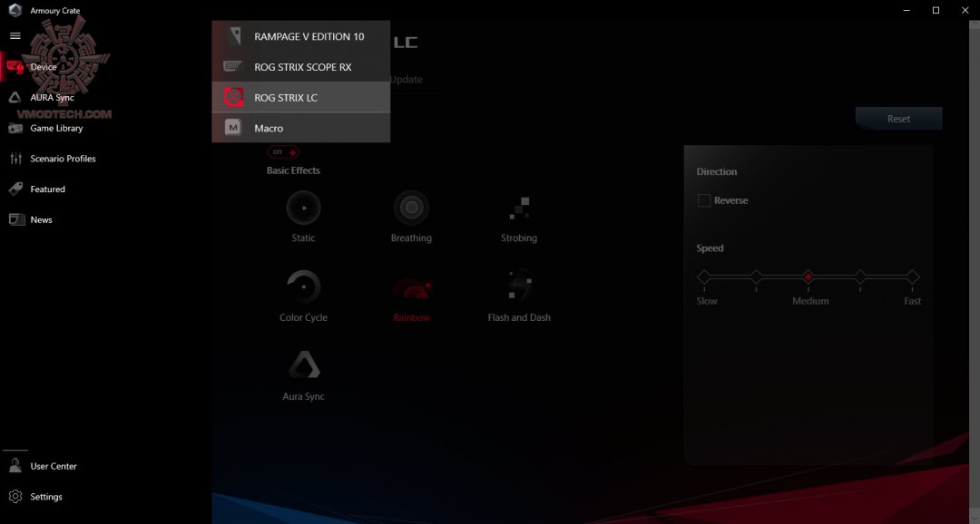
Task: Switch to the partly hidden Update tab
Action: point(407,79)
